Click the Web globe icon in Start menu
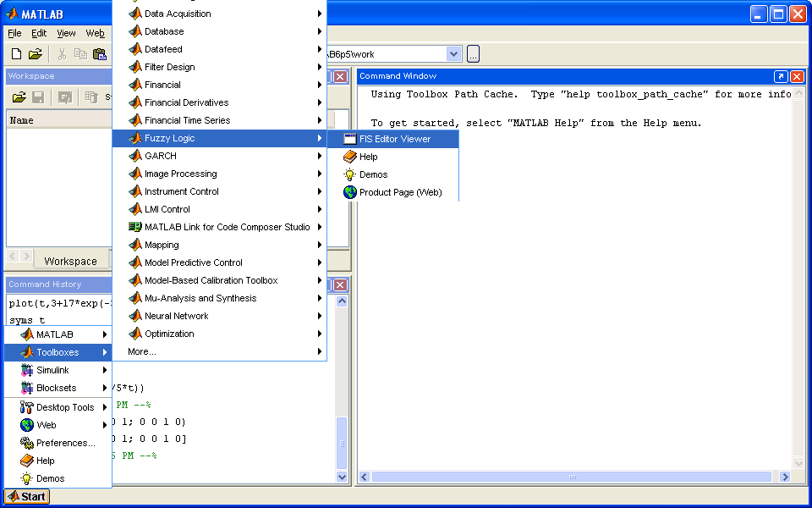 tap(27, 425)
